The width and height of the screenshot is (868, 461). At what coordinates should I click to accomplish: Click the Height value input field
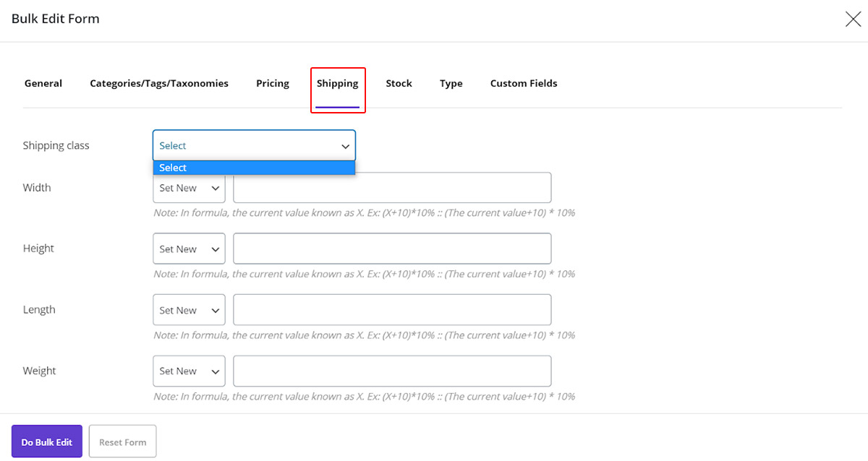point(392,249)
